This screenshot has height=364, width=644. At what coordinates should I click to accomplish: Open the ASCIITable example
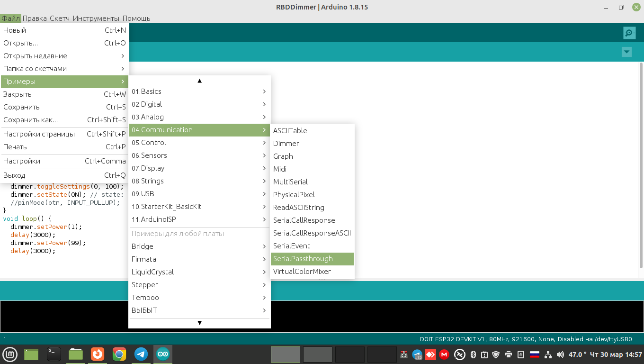click(313, 131)
